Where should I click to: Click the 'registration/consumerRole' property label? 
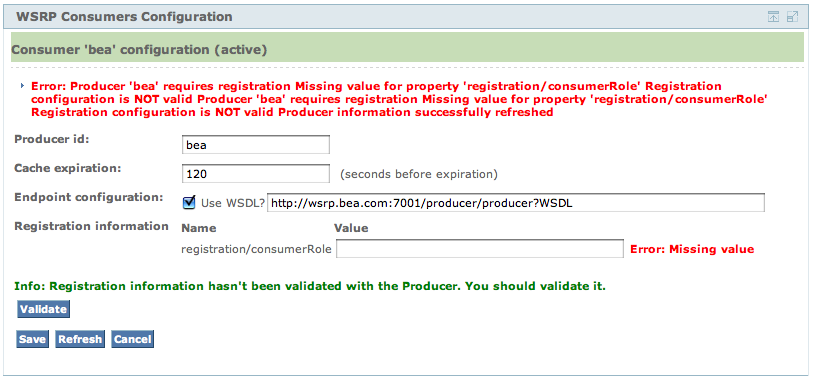(256, 249)
